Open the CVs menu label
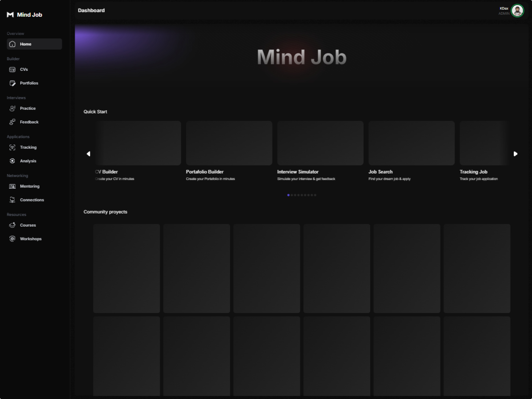 [x=24, y=70]
